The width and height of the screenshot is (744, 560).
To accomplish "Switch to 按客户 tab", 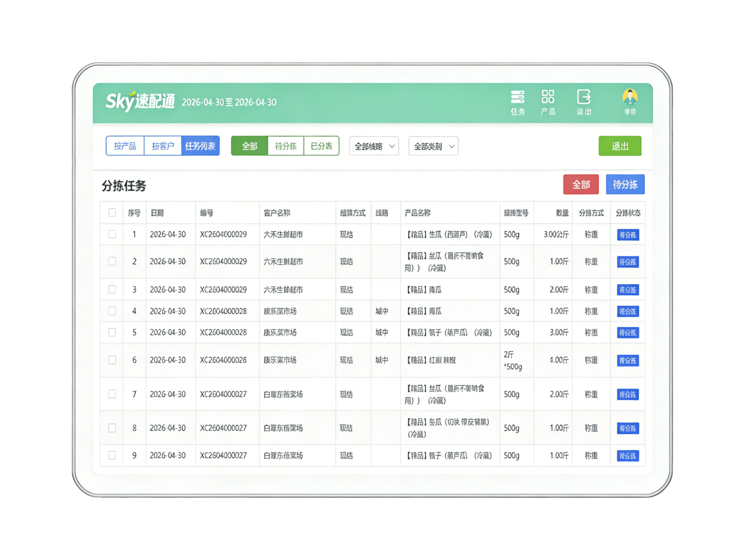I will pos(163,146).
